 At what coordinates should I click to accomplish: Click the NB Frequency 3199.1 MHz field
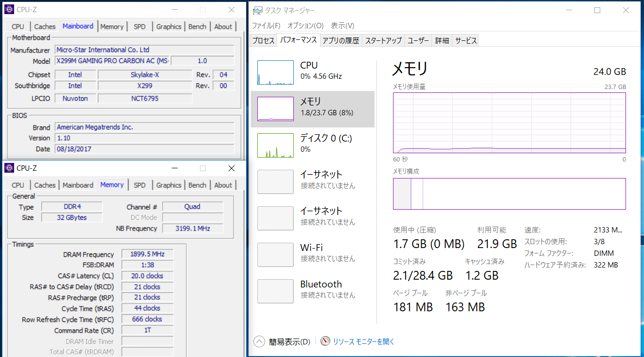click(x=193, y=229)
